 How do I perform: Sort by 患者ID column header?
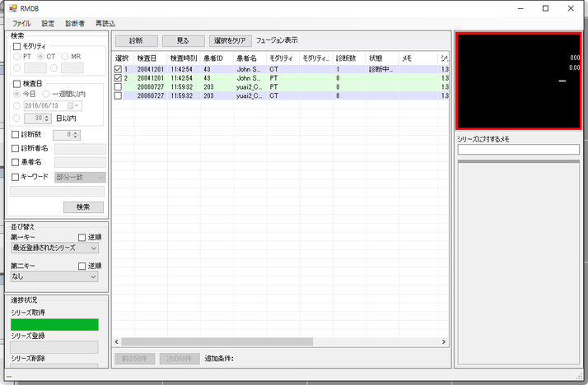pos(217,58)
